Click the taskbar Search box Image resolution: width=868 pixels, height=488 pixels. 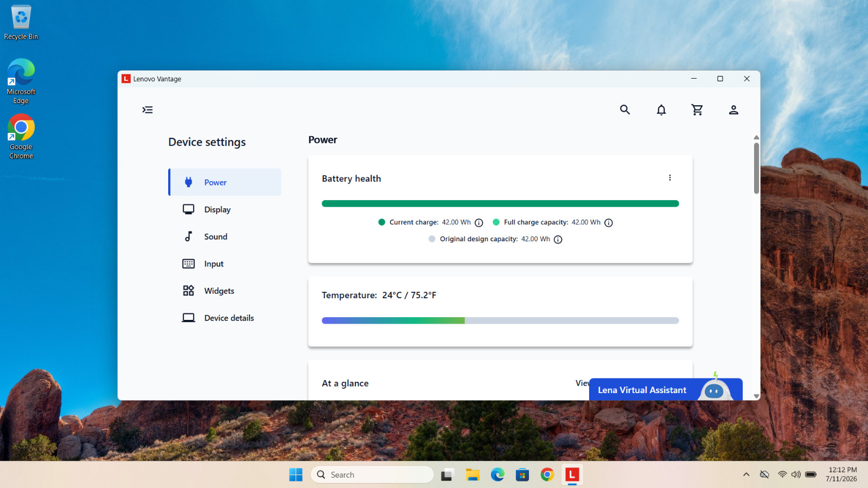pos(372,474)
